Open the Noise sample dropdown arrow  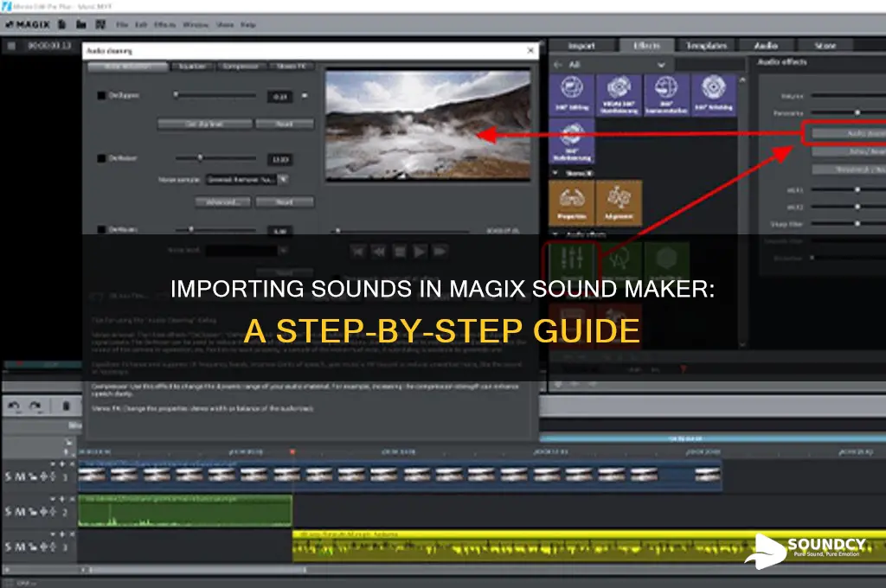tap(284, 179)
